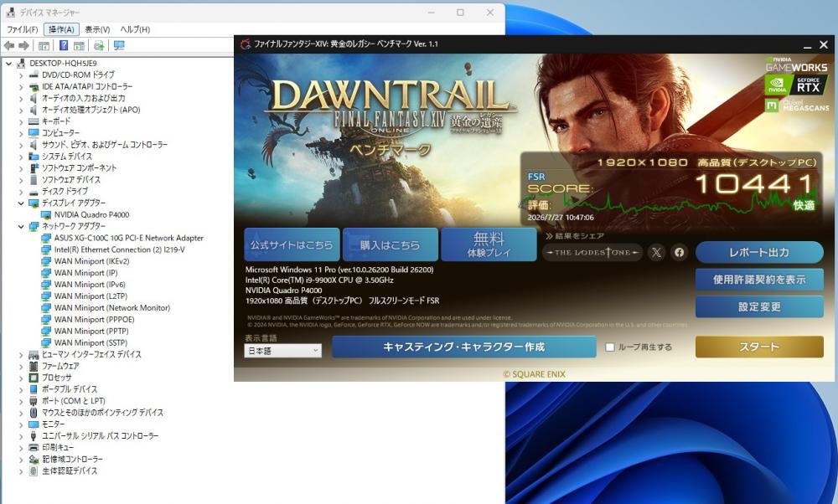Click the gold スタート button
838x504 pixels.
click(759, 347)
